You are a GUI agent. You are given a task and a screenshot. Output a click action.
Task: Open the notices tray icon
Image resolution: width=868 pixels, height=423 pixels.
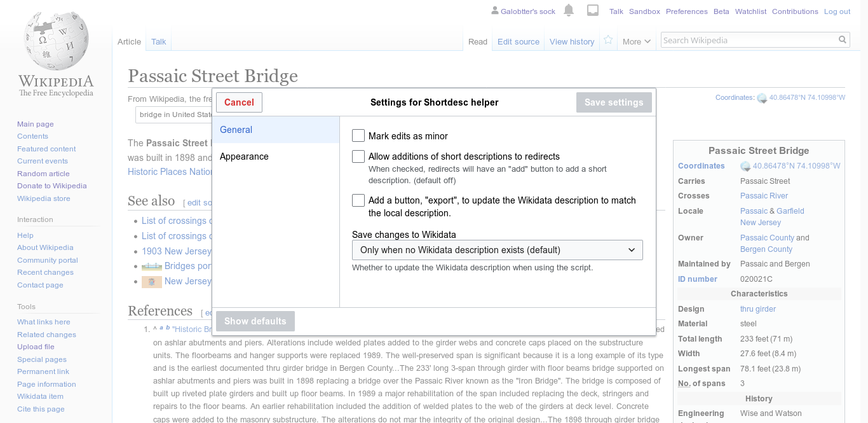593,10
